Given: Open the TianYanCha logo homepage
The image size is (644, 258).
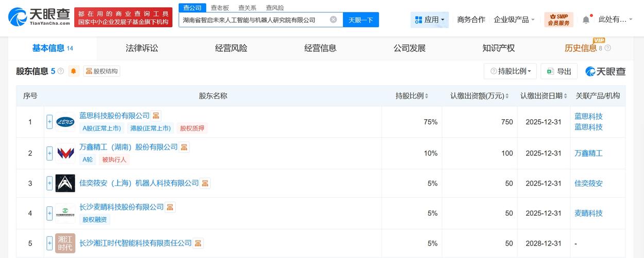Looking at the screenshot, I should (39, 18).
